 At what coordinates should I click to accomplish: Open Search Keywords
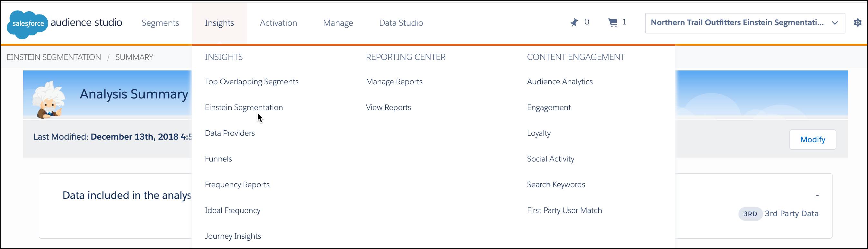[556, 184]
